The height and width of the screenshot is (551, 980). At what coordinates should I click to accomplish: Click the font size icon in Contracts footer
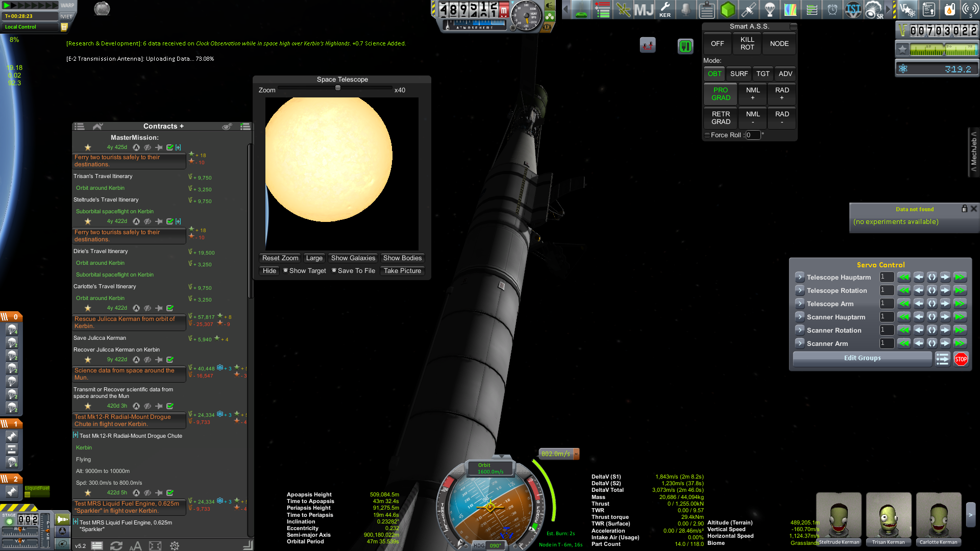click(135, 546)
